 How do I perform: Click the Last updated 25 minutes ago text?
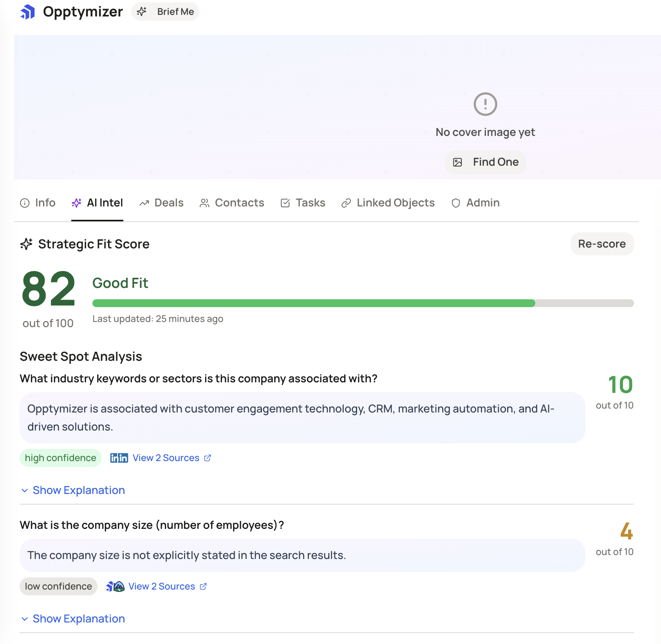pos(158,319)
